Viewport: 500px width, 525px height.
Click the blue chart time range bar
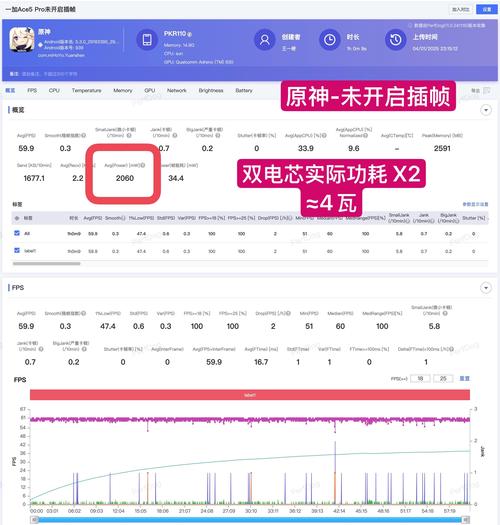tap(250, 520)
